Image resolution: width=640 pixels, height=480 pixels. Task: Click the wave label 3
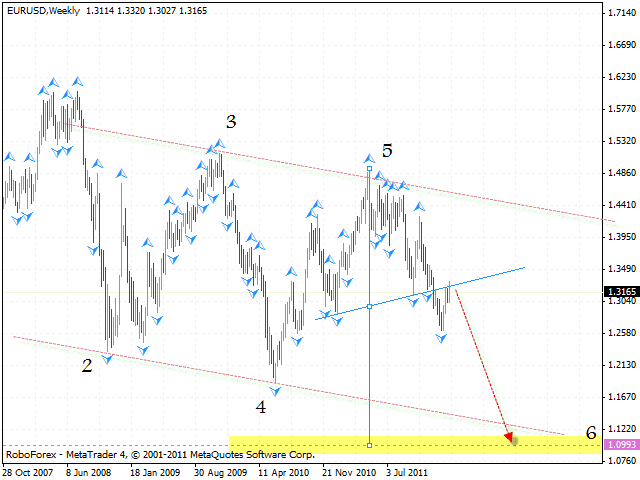[231, 122]
